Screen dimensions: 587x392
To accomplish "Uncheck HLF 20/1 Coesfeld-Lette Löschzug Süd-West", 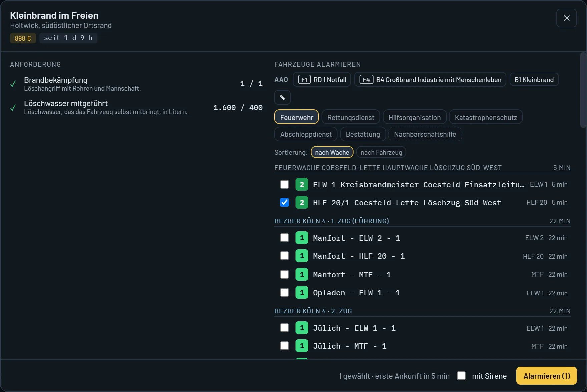I will click(284, 202).
